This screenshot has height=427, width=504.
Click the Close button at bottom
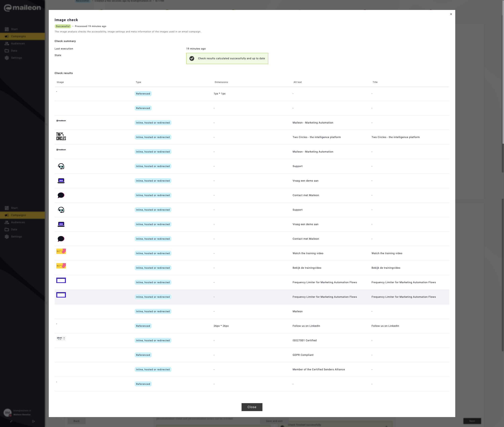pos(252,407)
